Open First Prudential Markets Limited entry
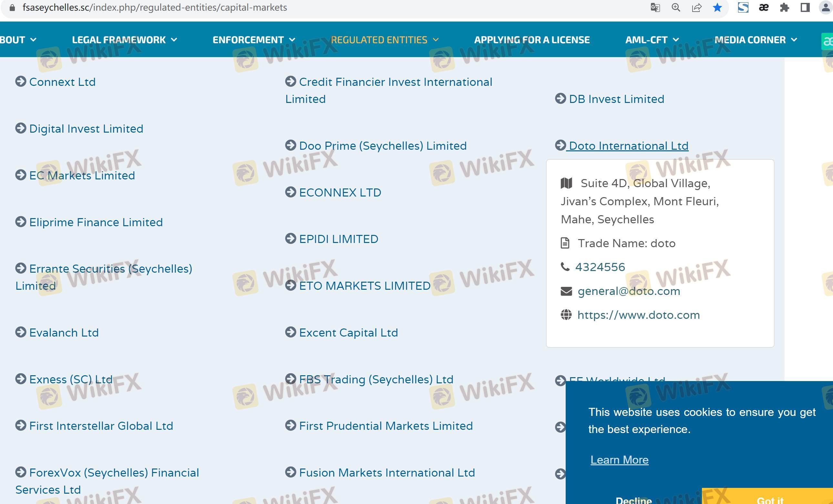Viewport: 833px width, 504px height. point(386,426)
